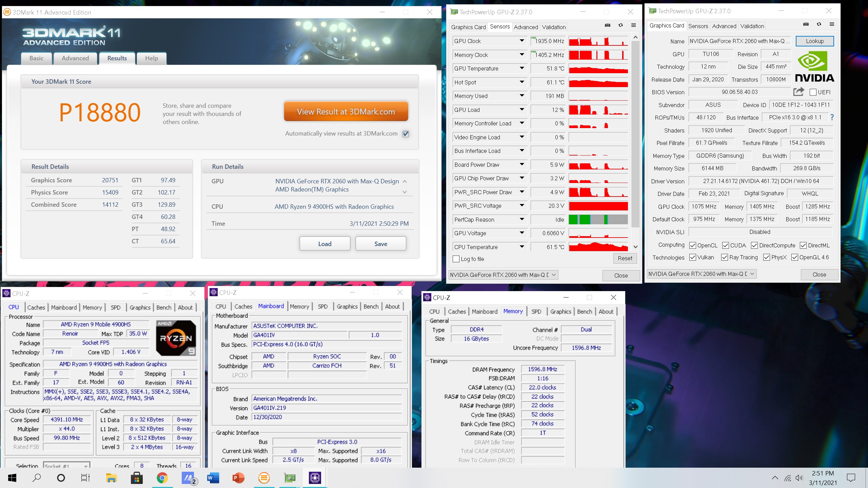Open hamburger menu in GPU-Z Graphics Card window
The image size is (868, 488).
click(832, 24)
